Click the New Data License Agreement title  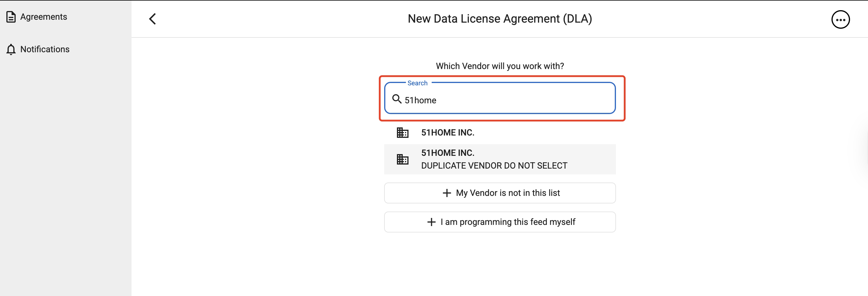[x=499, y=19]
